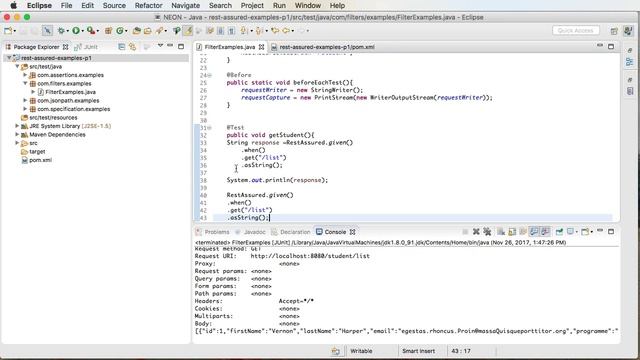Click the Open Type toolbar icon
640x360 pixels.
(136, 31)
